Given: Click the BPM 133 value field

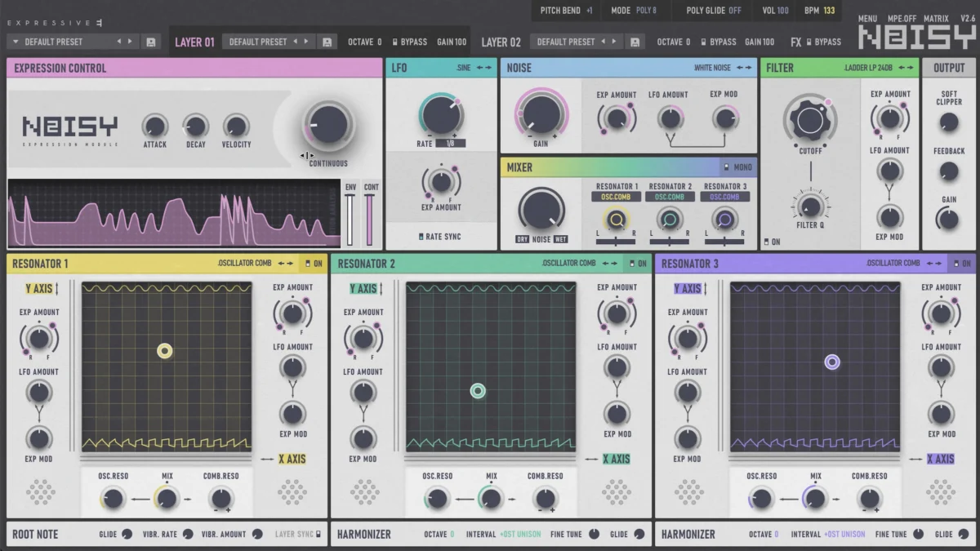Looking at the screenshot, I should click(x=821, y=11).
